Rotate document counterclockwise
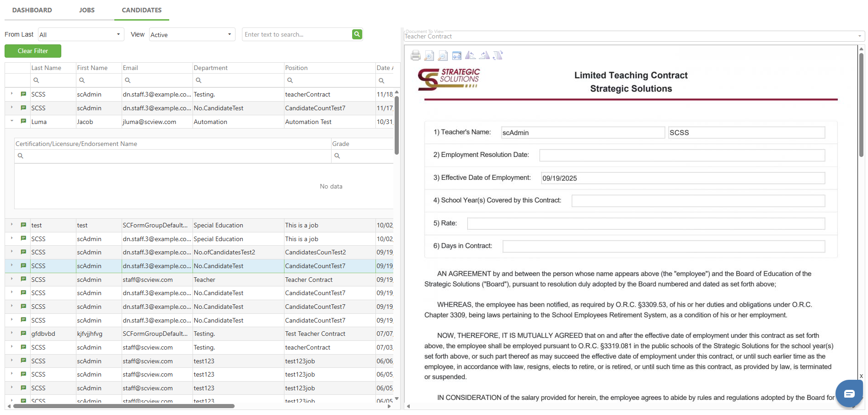Viewport: 868px width, 415px height. [x=470, y=55]
